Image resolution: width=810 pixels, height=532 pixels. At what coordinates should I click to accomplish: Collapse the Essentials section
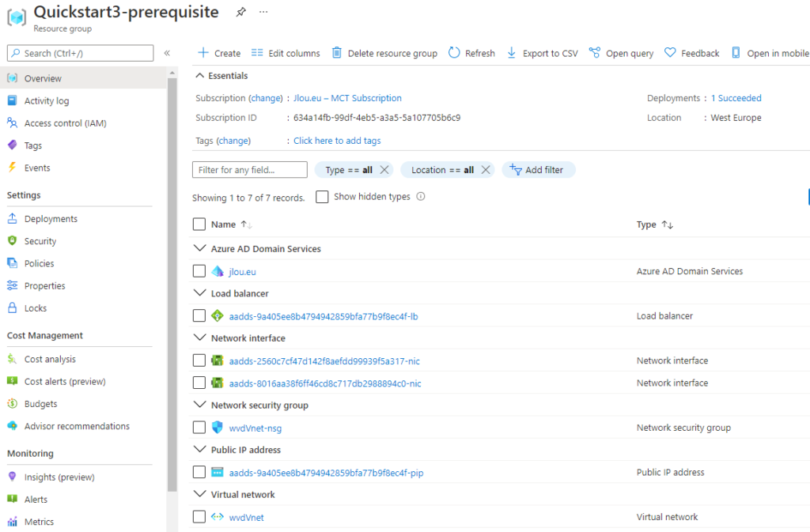click(x=199, y=75)
